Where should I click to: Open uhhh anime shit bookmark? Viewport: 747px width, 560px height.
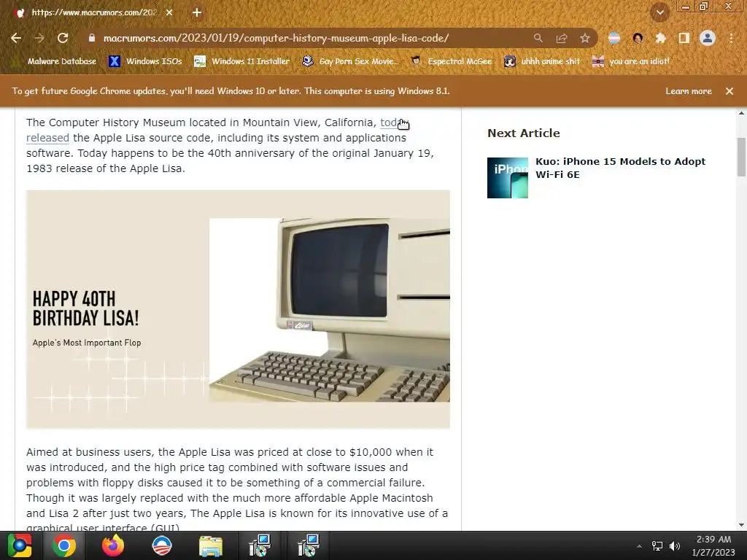point(542,61)
